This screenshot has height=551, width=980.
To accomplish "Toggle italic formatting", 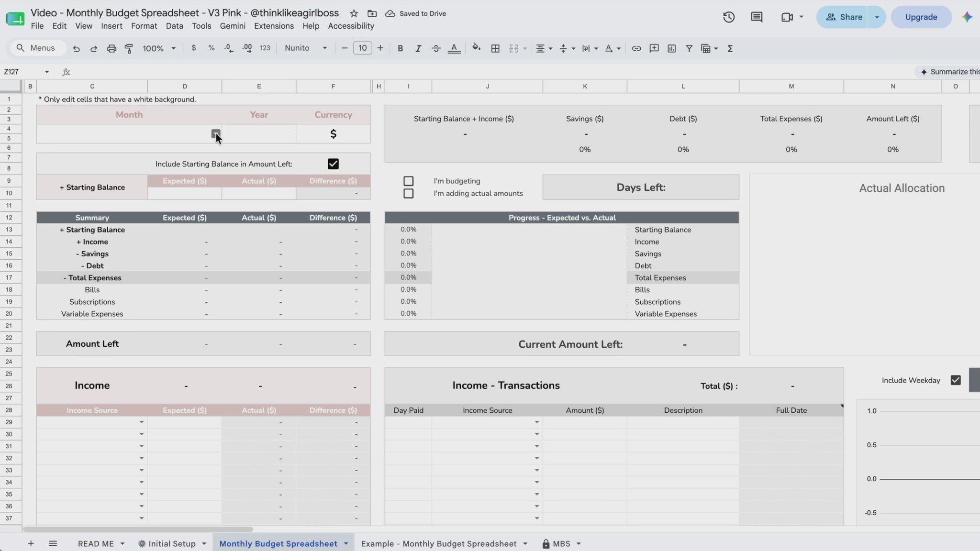I will pos(418,48).
